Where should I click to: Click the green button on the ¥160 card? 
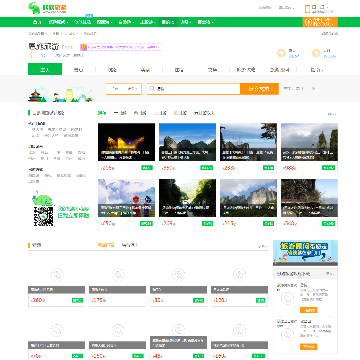tap(77, 300)
